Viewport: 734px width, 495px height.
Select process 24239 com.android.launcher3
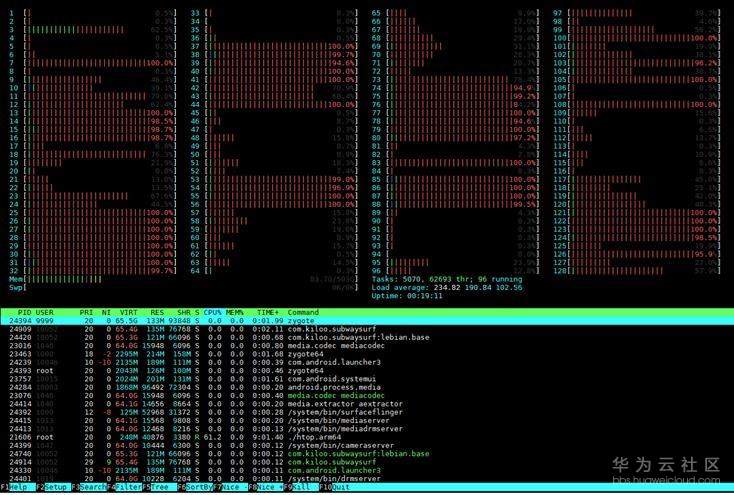click(367, 362)
